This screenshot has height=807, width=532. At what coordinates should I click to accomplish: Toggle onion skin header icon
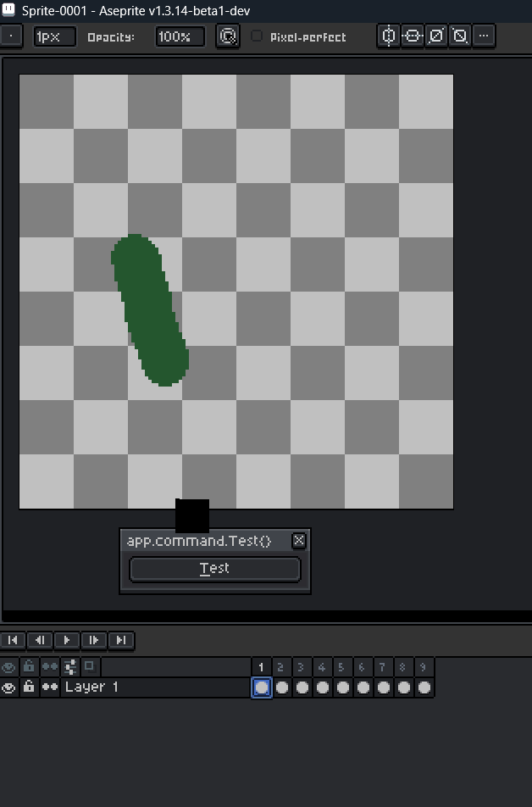[90, 667]
